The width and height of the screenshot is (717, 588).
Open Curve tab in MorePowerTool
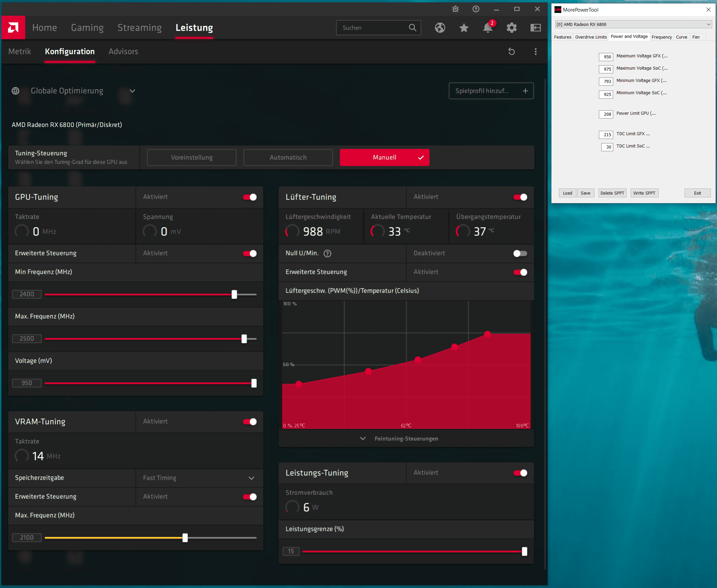(x=681, y=37)
